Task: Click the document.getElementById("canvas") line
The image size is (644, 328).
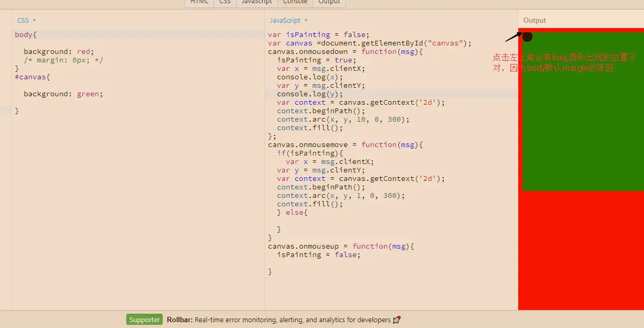Action: 370,43
